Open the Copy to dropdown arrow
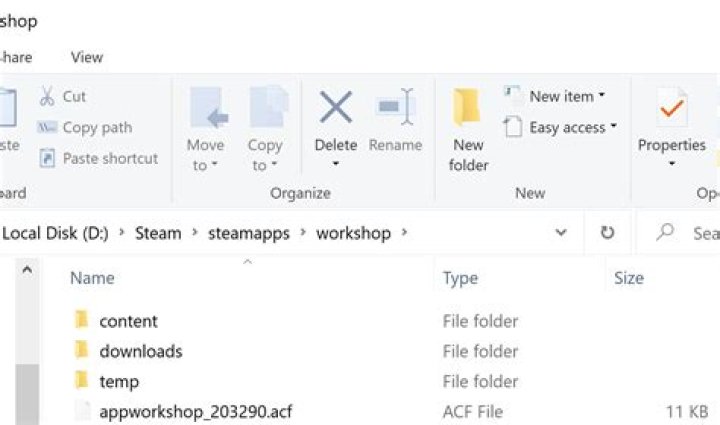This screenshot has width=720, height=425. (274, 164)
